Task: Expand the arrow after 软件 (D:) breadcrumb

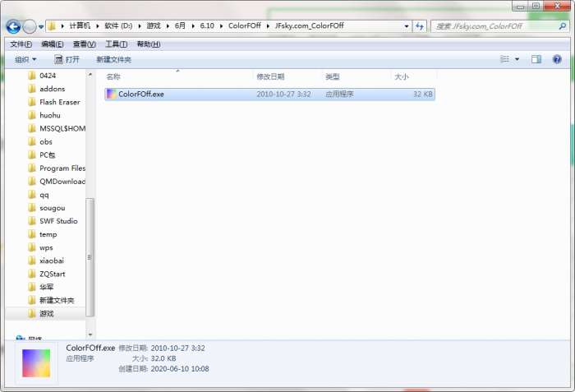Action: point(140,26)
